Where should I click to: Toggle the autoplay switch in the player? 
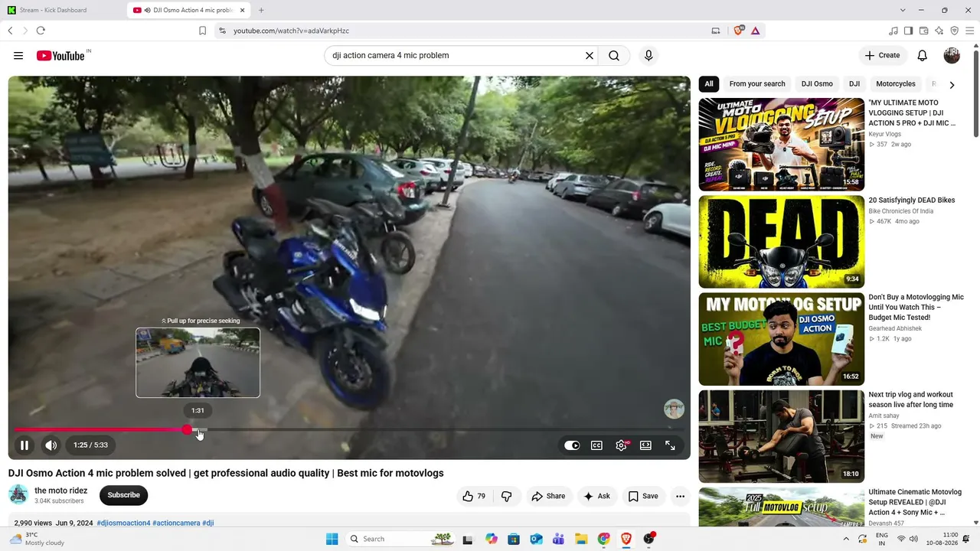[x=572, y=445]
